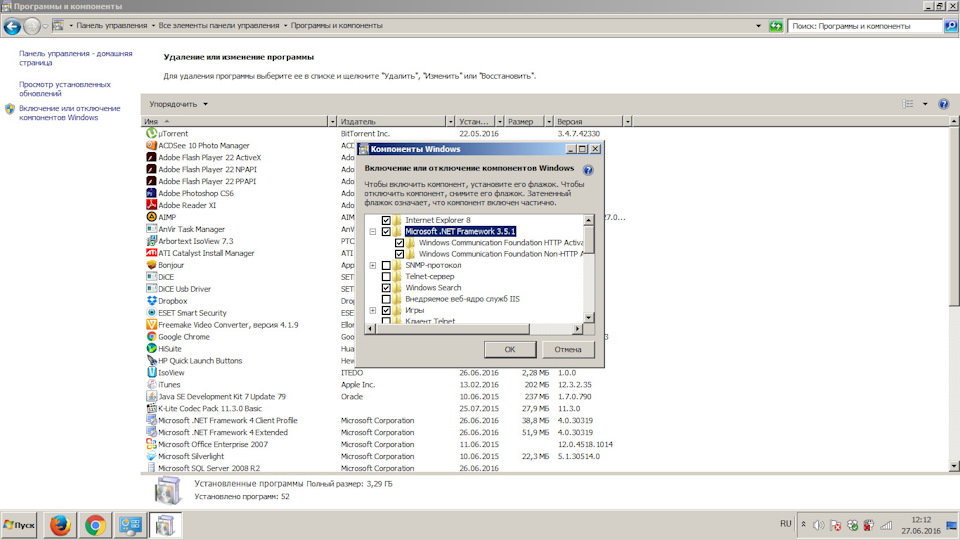Click Отмена in Windows Components dialog
The image size is (960, 540).
pyautogui.click(x=568, y=349)
